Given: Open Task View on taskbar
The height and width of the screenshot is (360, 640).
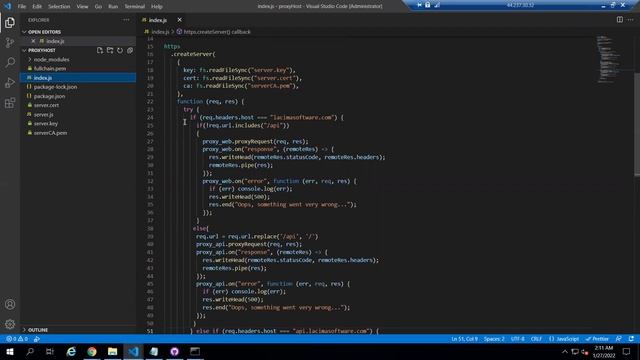Looking at the screenshot, I should (x=50, y=351).
